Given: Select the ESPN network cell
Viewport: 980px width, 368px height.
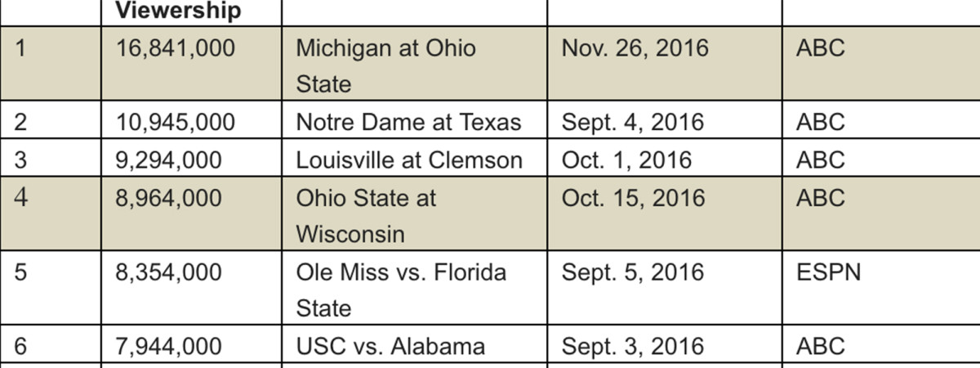Looking at the screenshot, I should click(828, 272).
